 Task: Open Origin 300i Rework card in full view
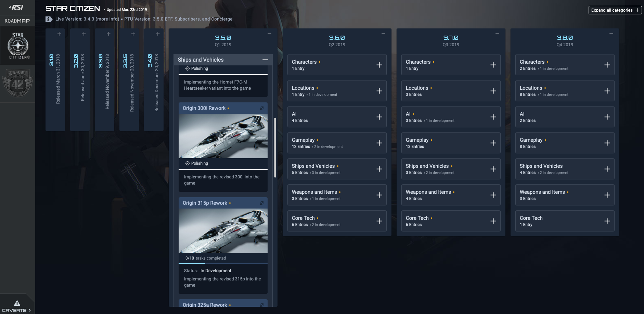point(262,108)
